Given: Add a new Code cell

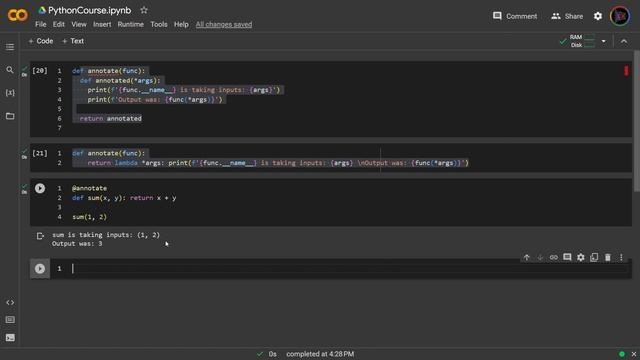Looking at the screenshot, I should (41, 41).
